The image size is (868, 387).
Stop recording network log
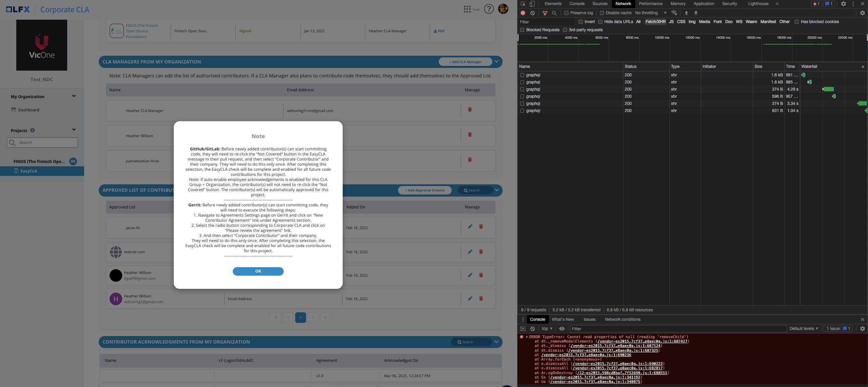point(522,13)
